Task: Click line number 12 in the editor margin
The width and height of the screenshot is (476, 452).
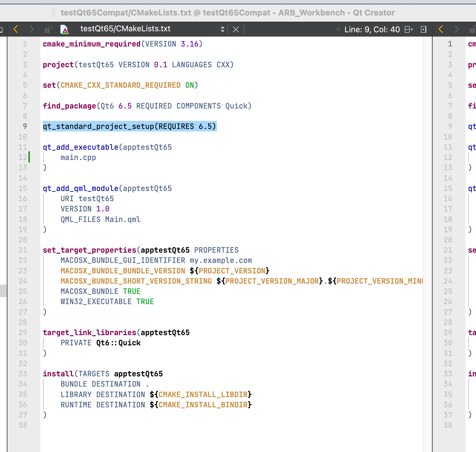Action: tap(23, 157)
